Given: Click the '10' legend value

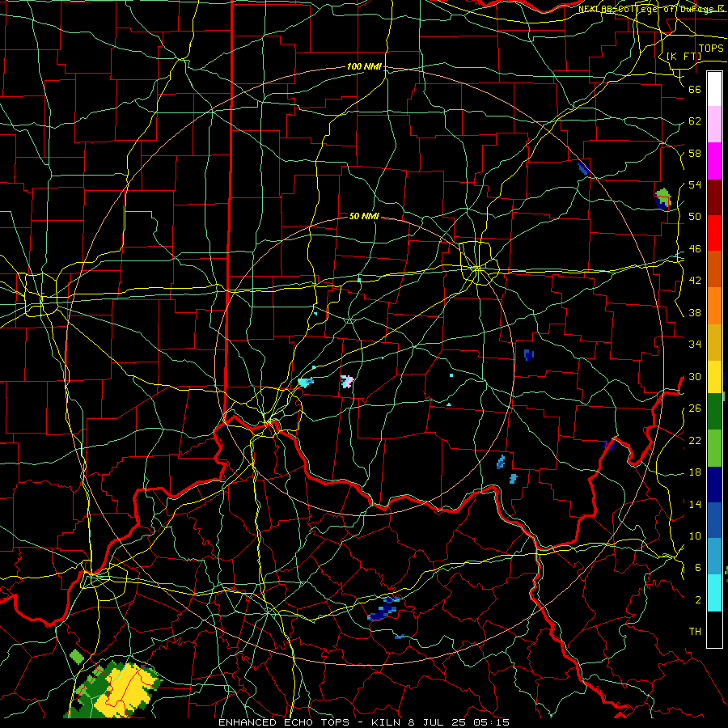Looking at the screenshot, I should 695,535.
